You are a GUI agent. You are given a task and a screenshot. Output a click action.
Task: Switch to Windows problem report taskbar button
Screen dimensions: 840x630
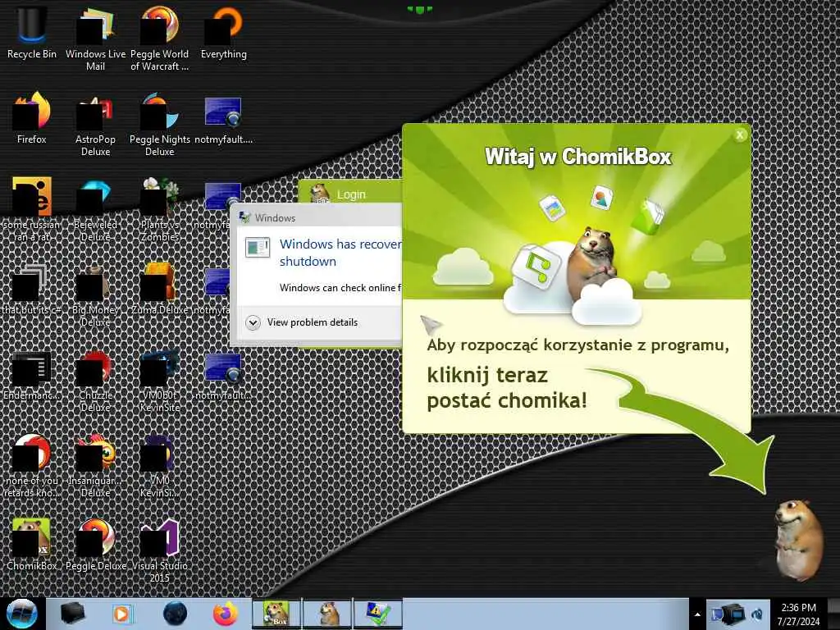click(x=377, y=614)
